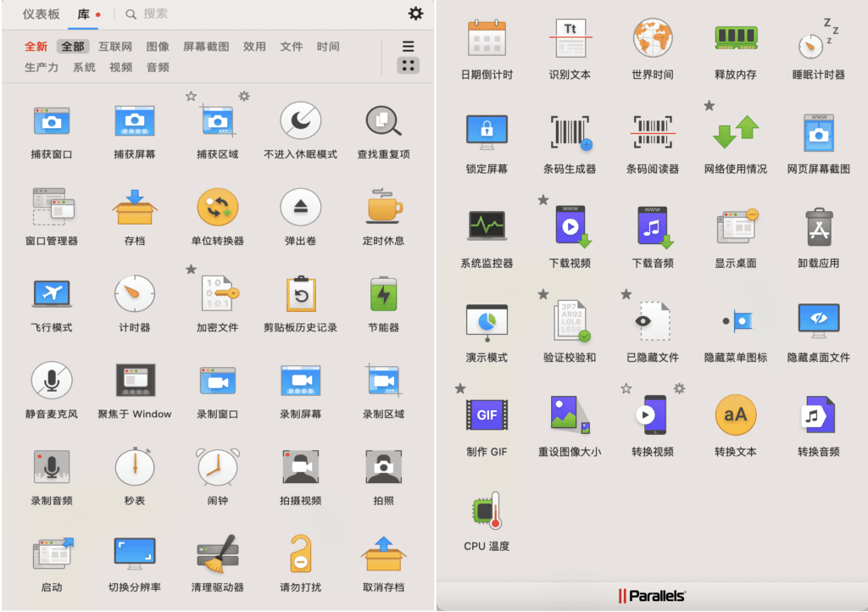Open the gear options for 捕获区域
The width and height of the screenshot is (868, 612).
tap(244, 97)
